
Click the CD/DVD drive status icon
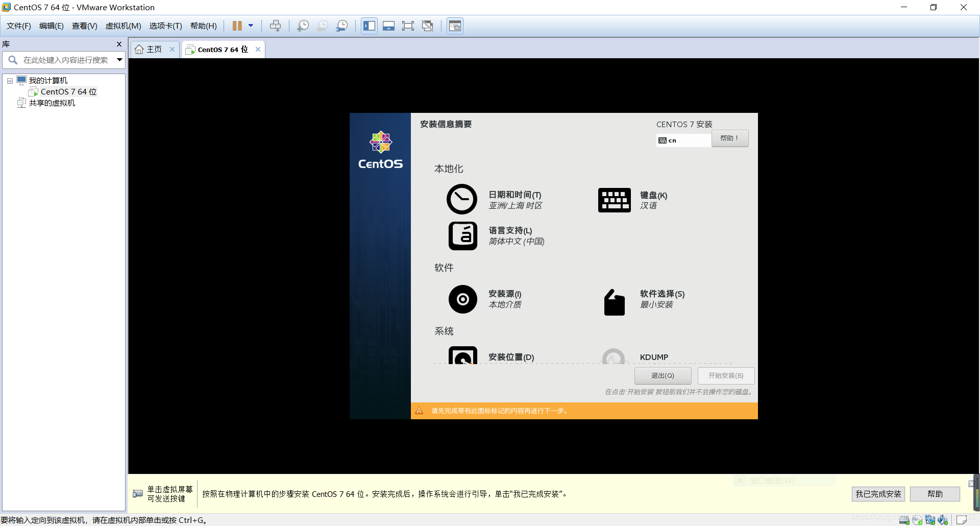[x=917, y=520]
